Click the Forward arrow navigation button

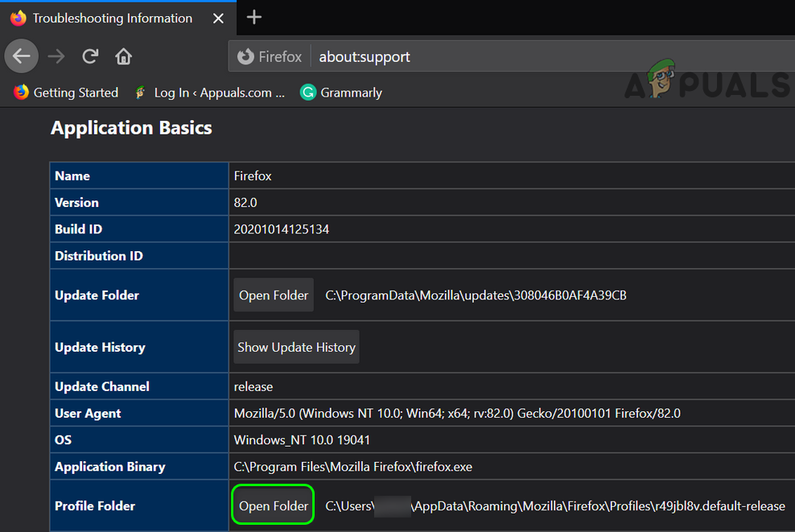pos(56,56)
